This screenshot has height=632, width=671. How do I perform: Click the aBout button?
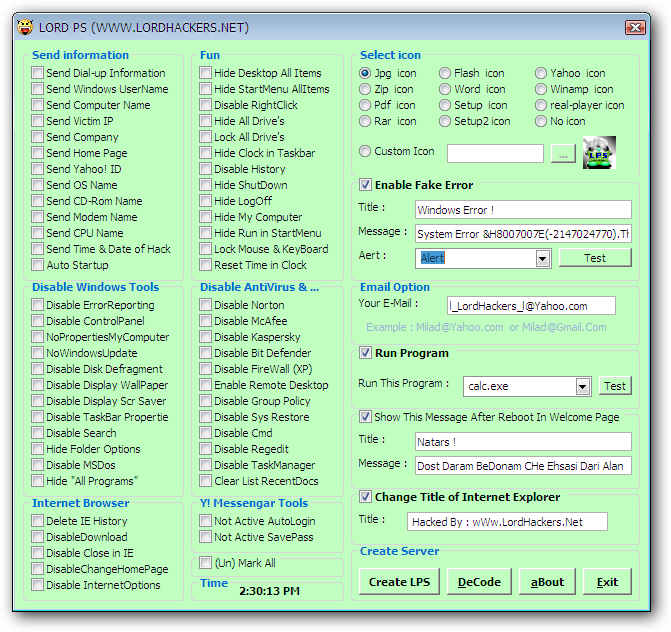point(547,582)
